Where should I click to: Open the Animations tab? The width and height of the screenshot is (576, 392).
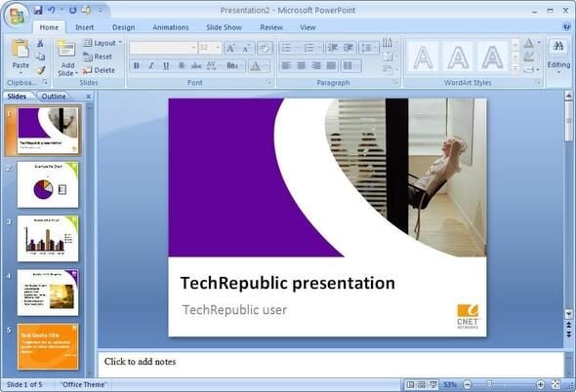[x=171, y=27]
